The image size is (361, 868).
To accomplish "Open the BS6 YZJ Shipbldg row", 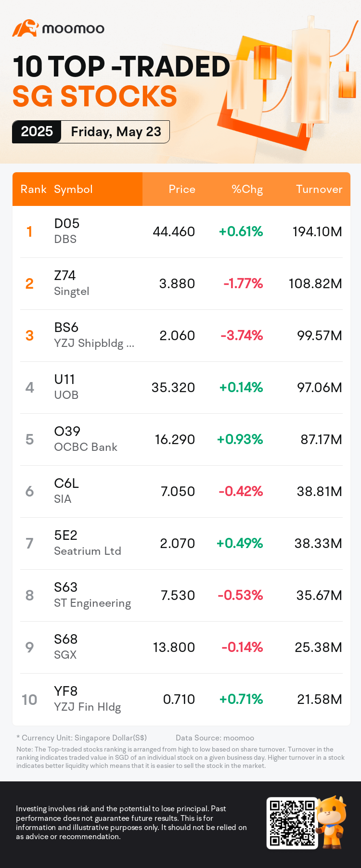I will pos(181,336).
